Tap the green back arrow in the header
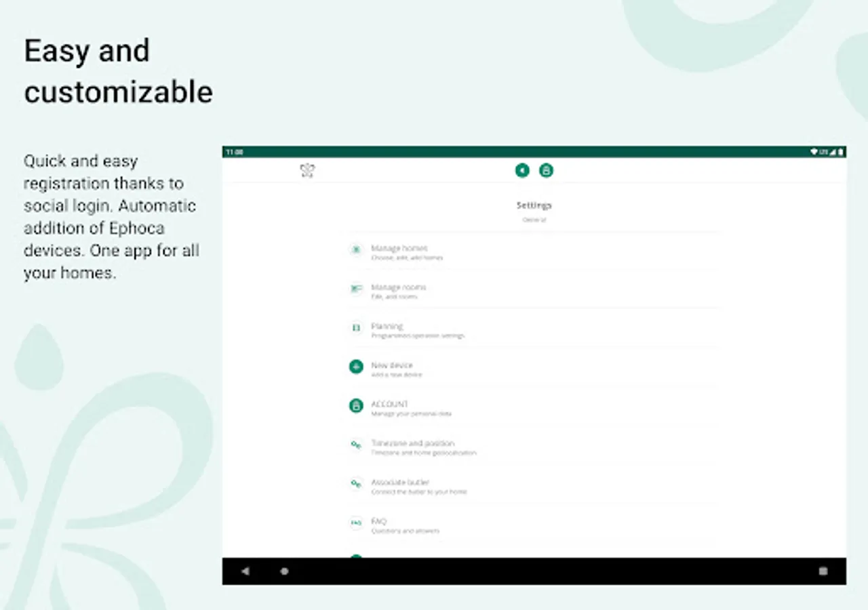This screenshot has width=868, height=610. click(522, 170)
